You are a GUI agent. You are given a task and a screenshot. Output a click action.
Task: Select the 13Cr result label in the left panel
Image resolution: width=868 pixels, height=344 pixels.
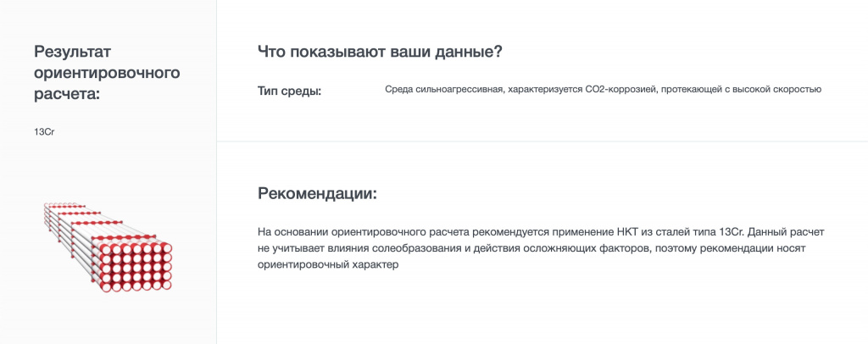pyautogui.click(x=44, y=131)
